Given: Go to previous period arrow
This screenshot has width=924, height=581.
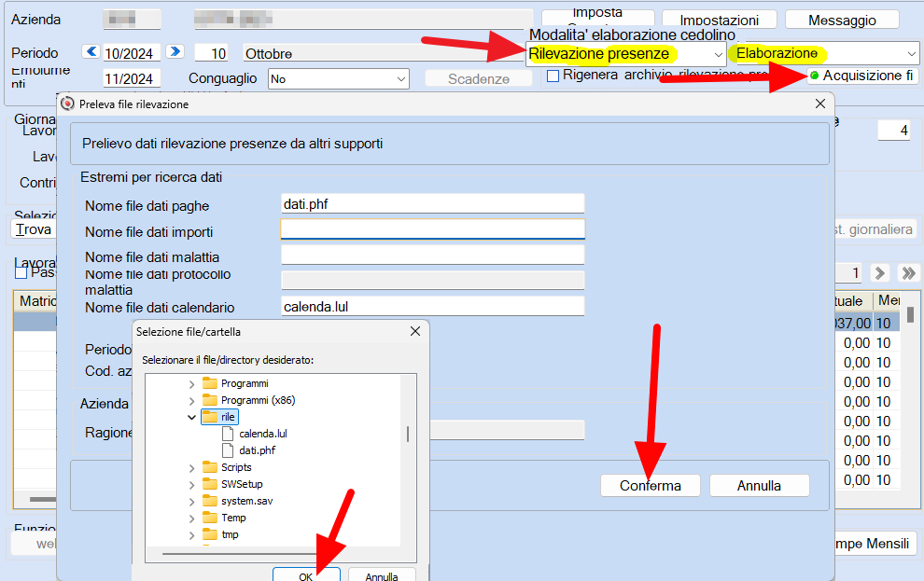Looking at the screenshot, I should click(91, 52).
